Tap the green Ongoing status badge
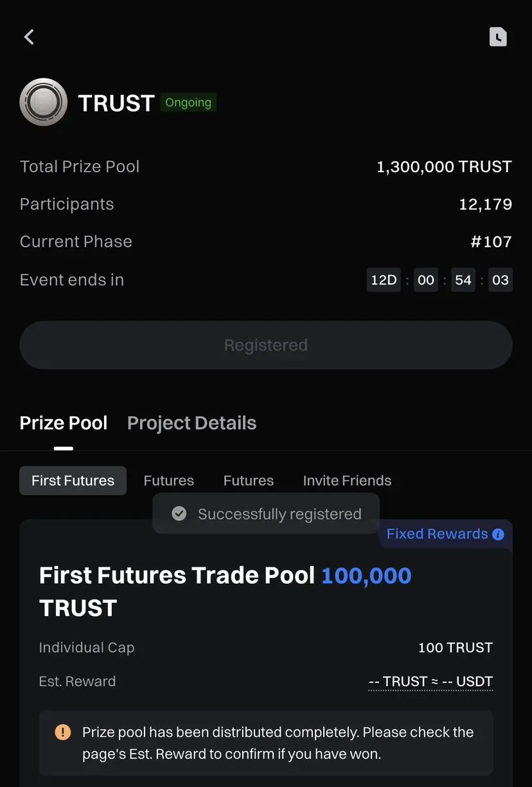Screen dimensions: 532x787 (188, 103)
